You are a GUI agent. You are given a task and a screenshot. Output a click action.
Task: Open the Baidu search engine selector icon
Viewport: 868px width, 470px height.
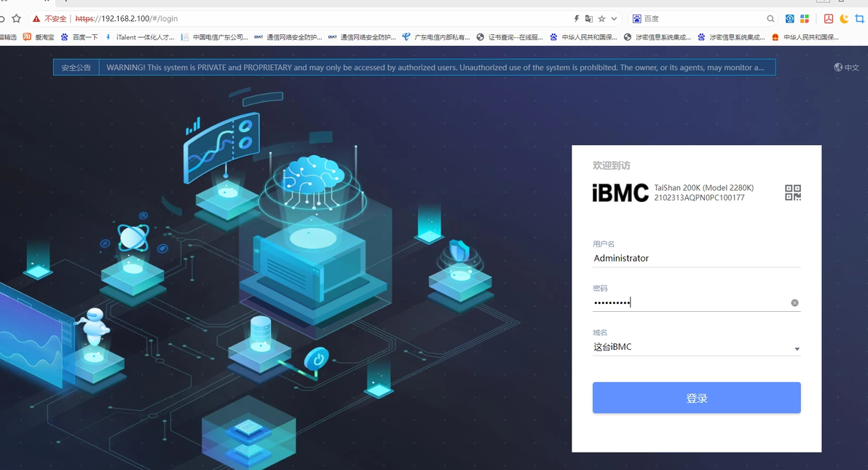click(x=636, y=19)
